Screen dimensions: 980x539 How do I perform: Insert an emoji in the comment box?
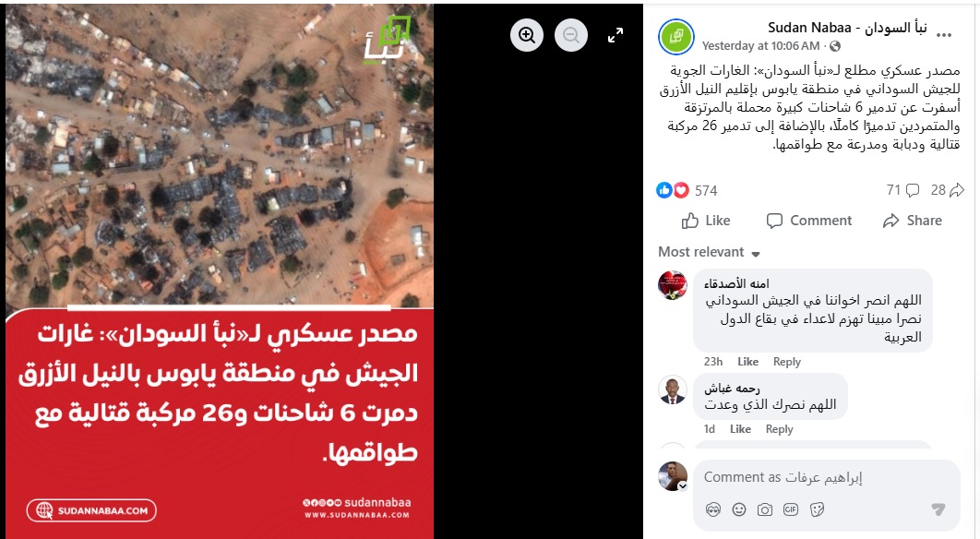click(739, 509)
